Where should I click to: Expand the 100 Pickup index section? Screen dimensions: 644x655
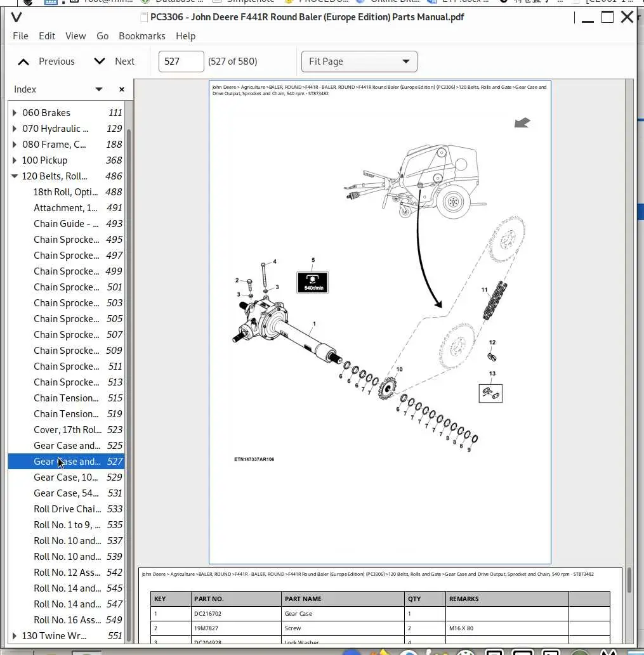click(14, 160)
